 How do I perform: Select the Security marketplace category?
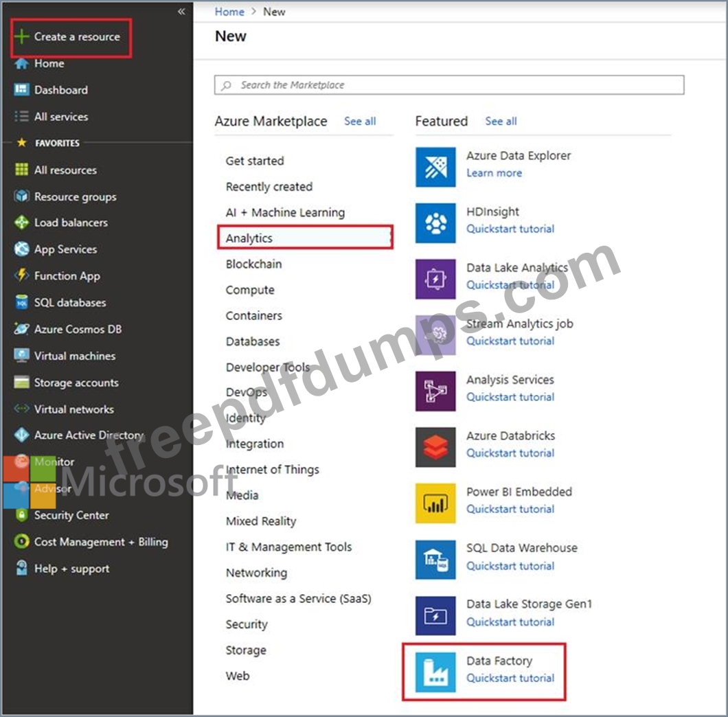click(247, 624)
